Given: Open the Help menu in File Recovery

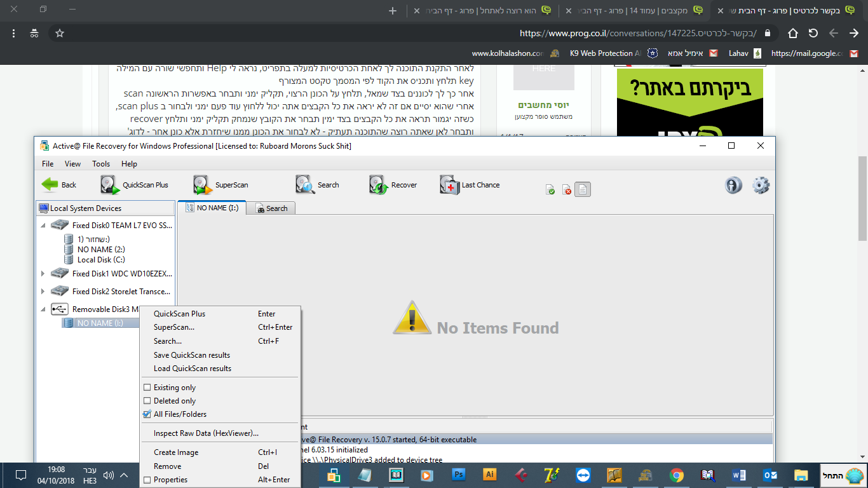Looking at the screenshot, I should [129, 164].
